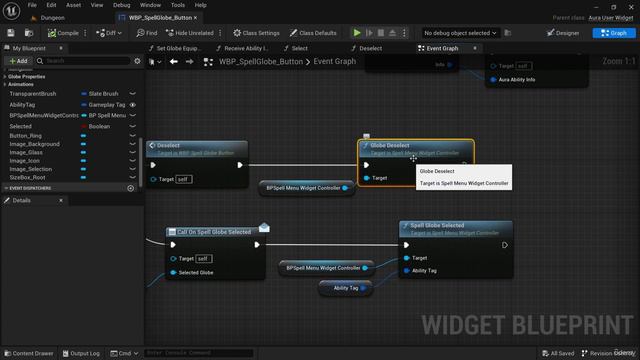Open the Tools menu

pyautogui.click(x=178, y=5)
